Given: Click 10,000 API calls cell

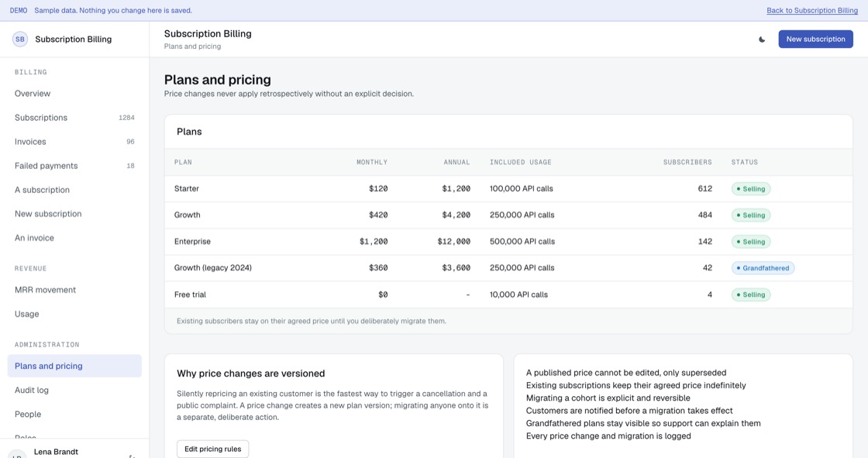Looking at the screenshot, I should pos(518,294).
